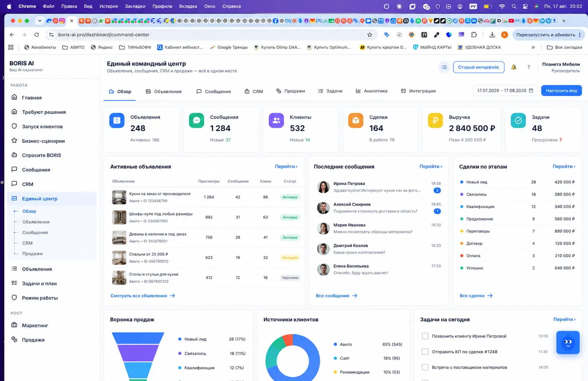Click the Wi-Fi icon in macOS menu bar

coord(501,6)
